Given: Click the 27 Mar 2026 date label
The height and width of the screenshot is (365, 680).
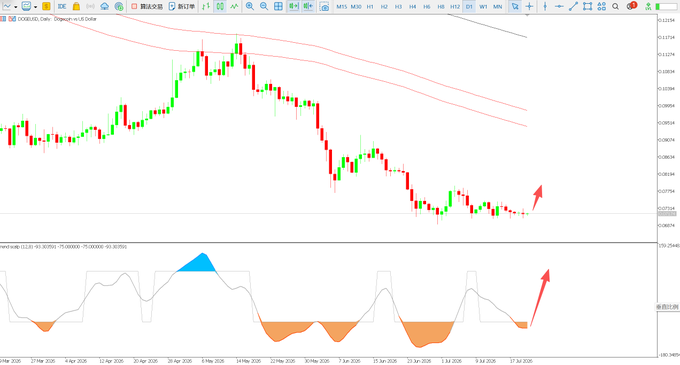Looking at the screenshot, I should [43, 361].
